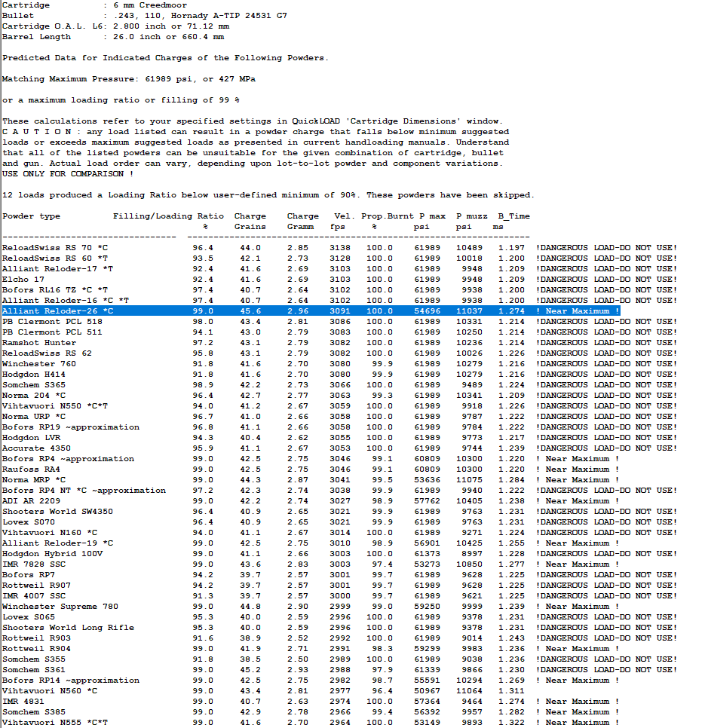Click the 54696 P max value for Reloder-26
Screen dimensions: 705x728
(428, 311)
